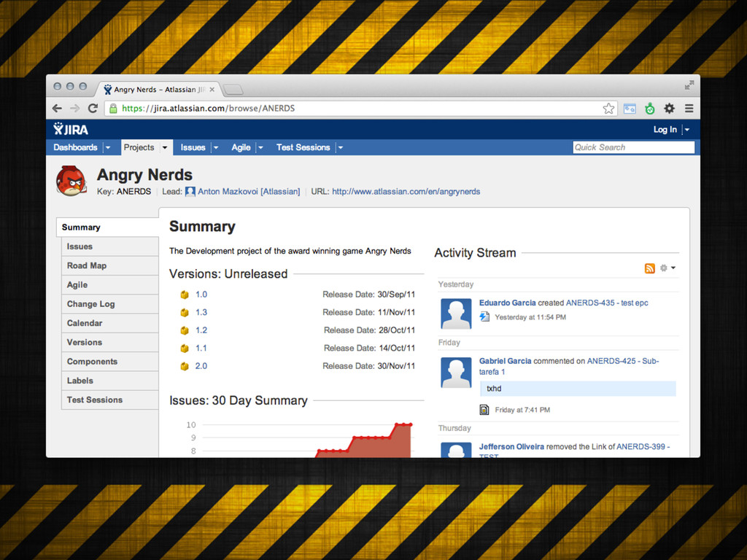
Task: Click Eduardo Garcia's avatar picture
Action: [456, 314]
